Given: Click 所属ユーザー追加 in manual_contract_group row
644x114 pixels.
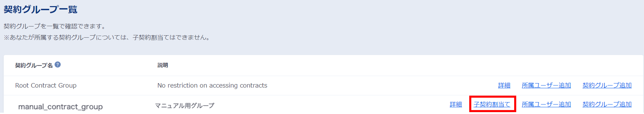Looking at the screenshot, I should pos(546,104).
